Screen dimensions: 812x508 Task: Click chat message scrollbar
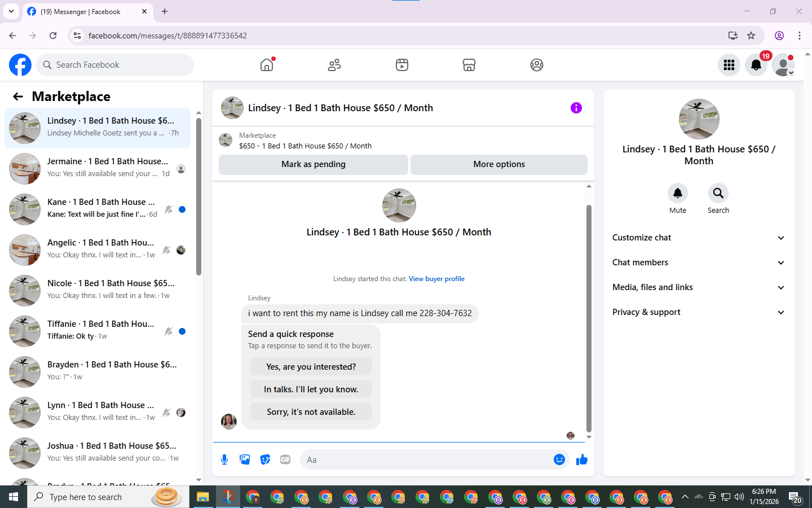[x=589, y=318]
